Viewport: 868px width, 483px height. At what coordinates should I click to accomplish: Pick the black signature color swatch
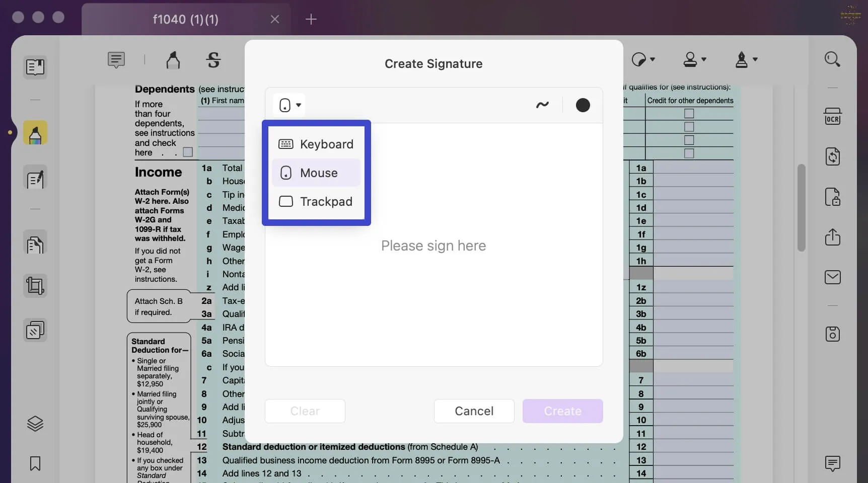click(x=583, y=105)
